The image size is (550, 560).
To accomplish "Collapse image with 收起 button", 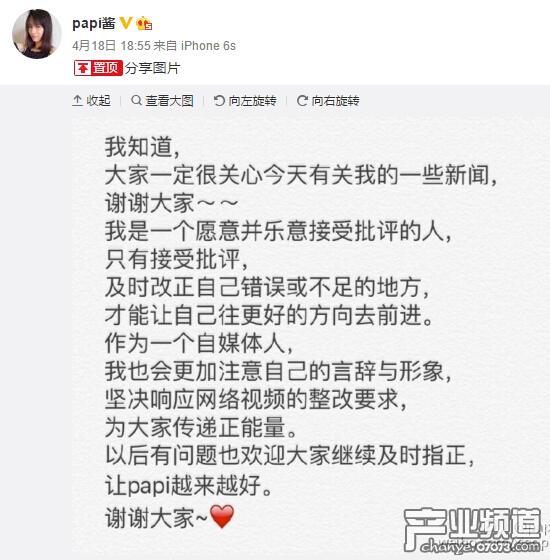I will click(91, 101).
